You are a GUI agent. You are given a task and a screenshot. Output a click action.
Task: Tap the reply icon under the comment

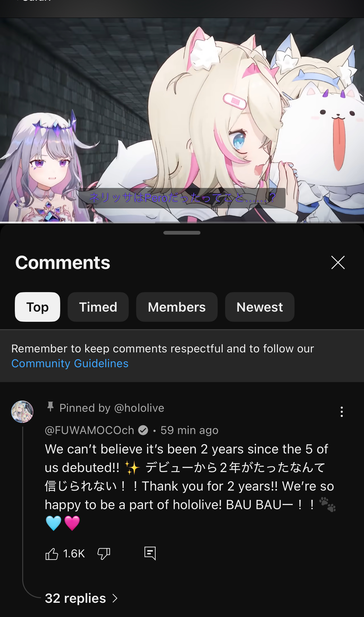coord(150,553)
